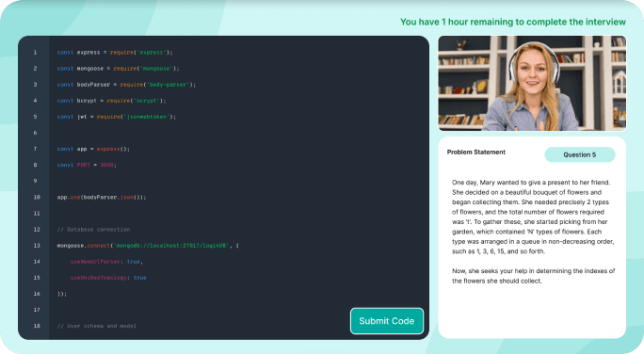Place cursor on line 1 express require

(x=115, y=53)
